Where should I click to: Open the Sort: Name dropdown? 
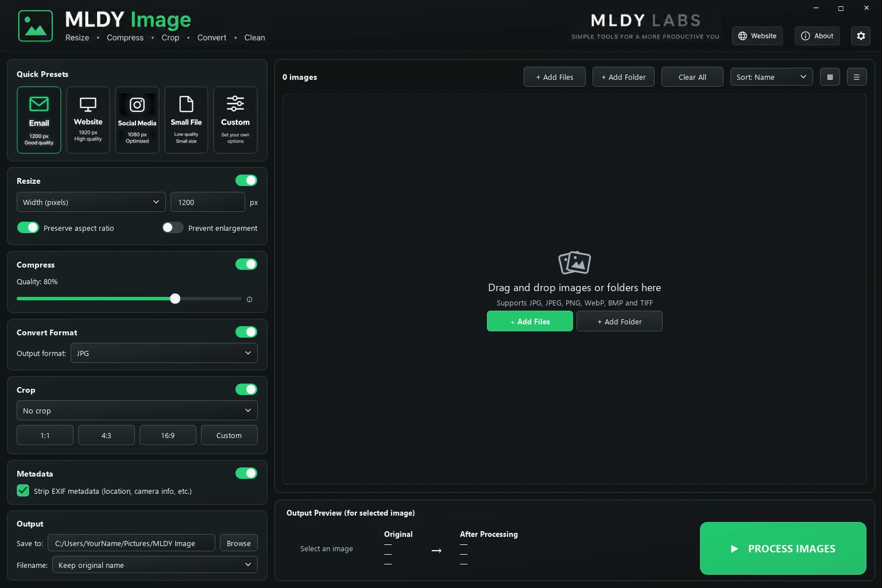pos(771,77)
